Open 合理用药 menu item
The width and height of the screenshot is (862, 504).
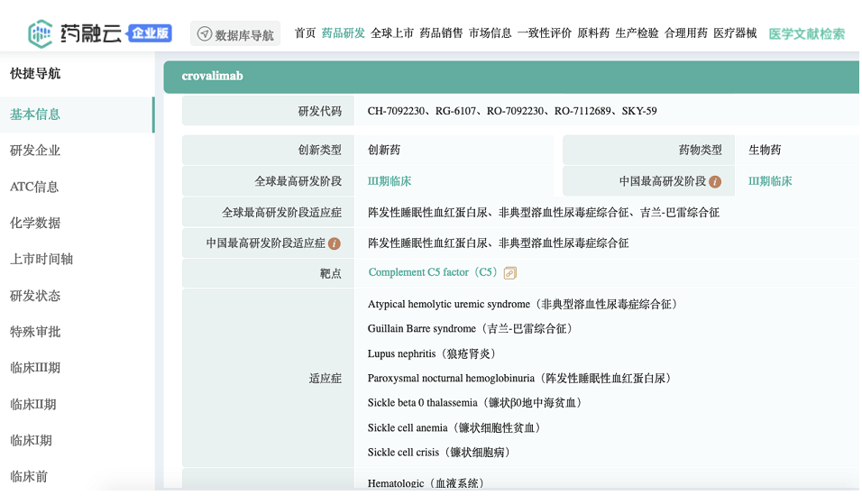coord(685,33)
